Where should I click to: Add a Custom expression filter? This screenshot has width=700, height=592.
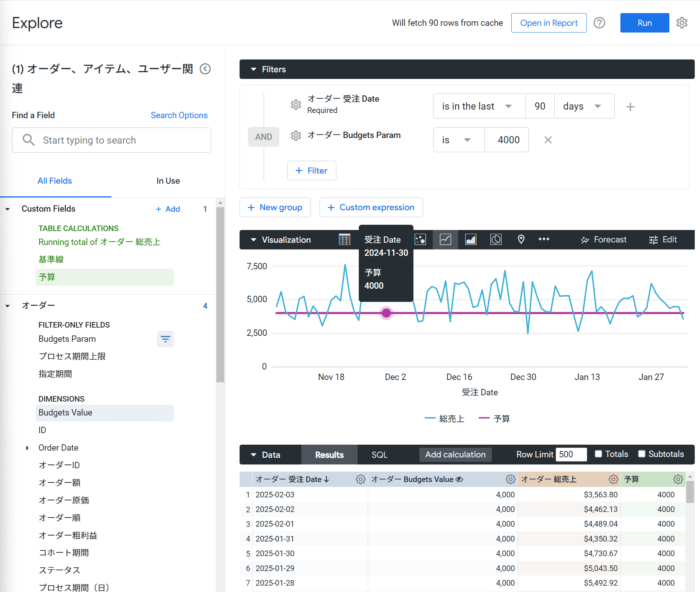pyautogui.click(x=371, y=207)
